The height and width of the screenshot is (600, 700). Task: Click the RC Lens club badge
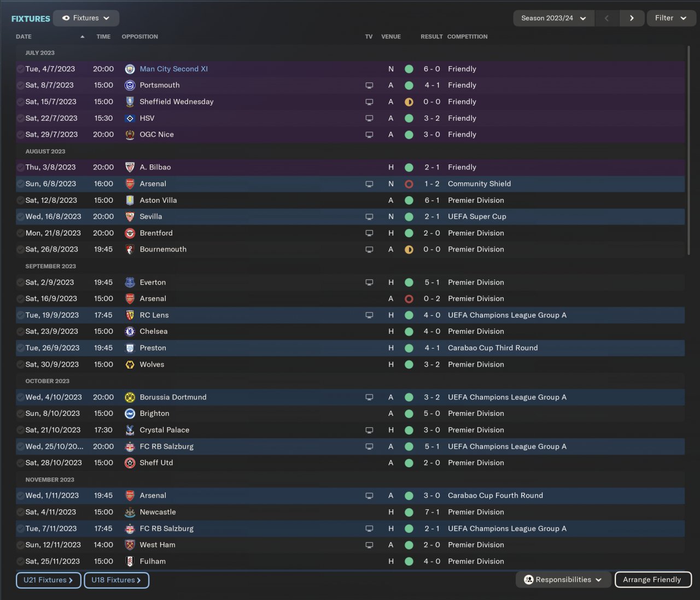[x=130, y=315]
